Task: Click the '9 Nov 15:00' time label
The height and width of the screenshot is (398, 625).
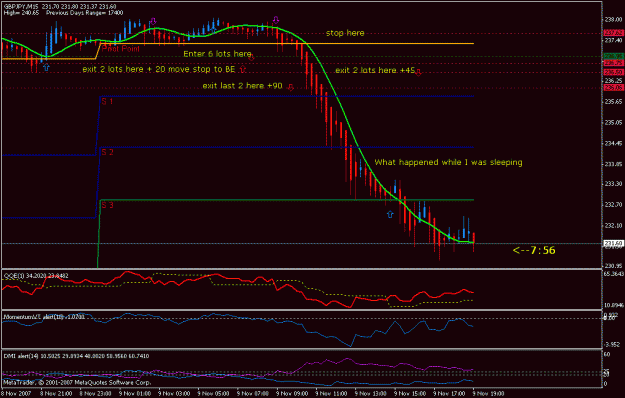Action: [410, 394]
